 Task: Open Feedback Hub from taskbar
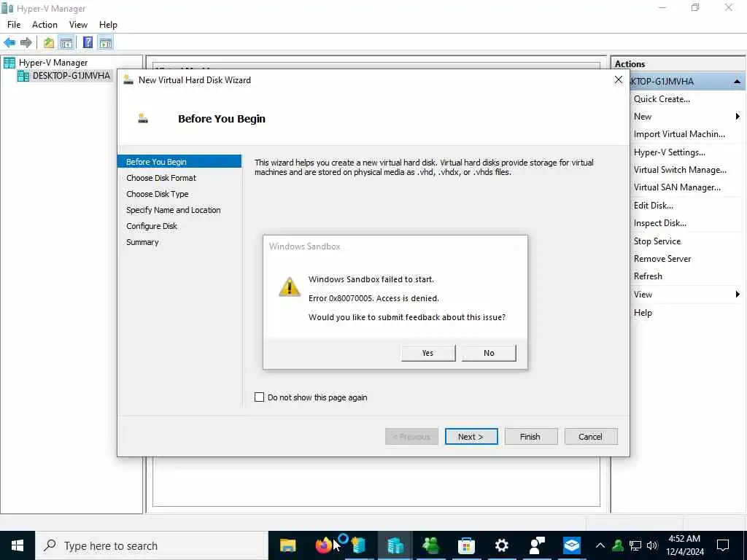coord(537,545)
